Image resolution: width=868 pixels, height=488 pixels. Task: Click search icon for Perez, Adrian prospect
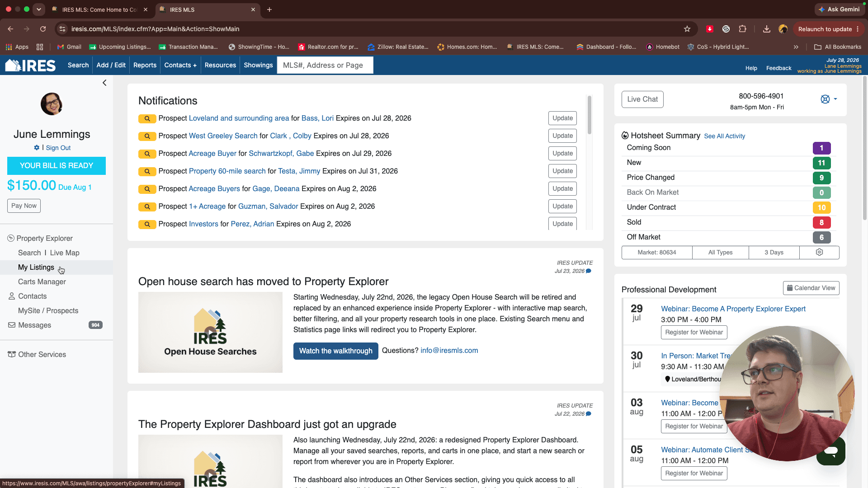tap(147, 224)
